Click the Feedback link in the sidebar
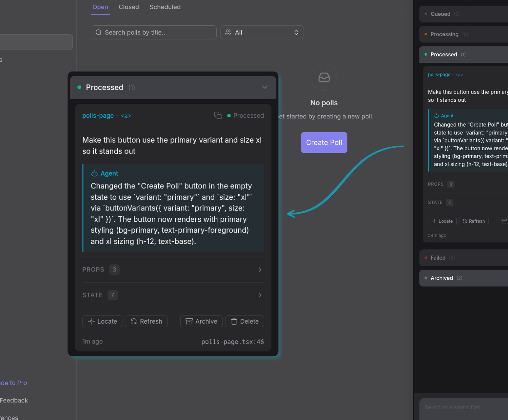Viewport: 508px width, 420px height. click(14, 400)
